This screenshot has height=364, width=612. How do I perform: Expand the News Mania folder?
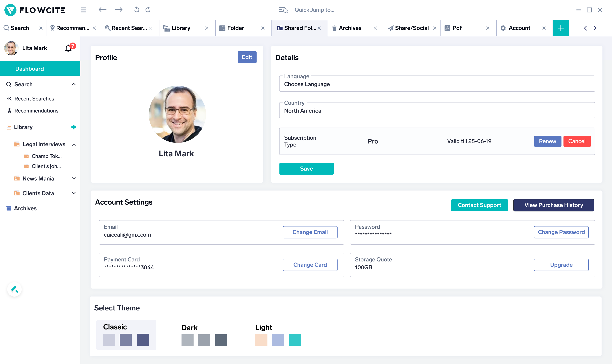(x=74, y=178)
